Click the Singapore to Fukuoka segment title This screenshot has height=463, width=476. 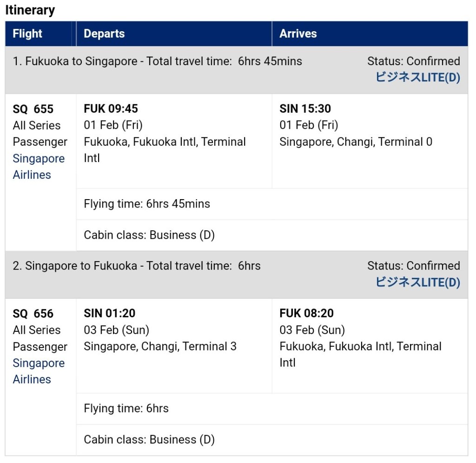point(137,266)
